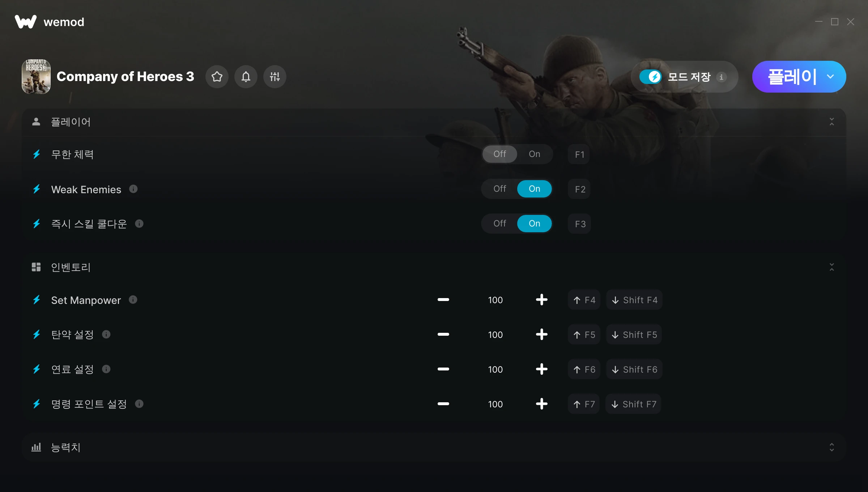Click the 100 value for 명령 포인트 설정
Viewport: 868px width, 492px height.
(x=495, y=404)
